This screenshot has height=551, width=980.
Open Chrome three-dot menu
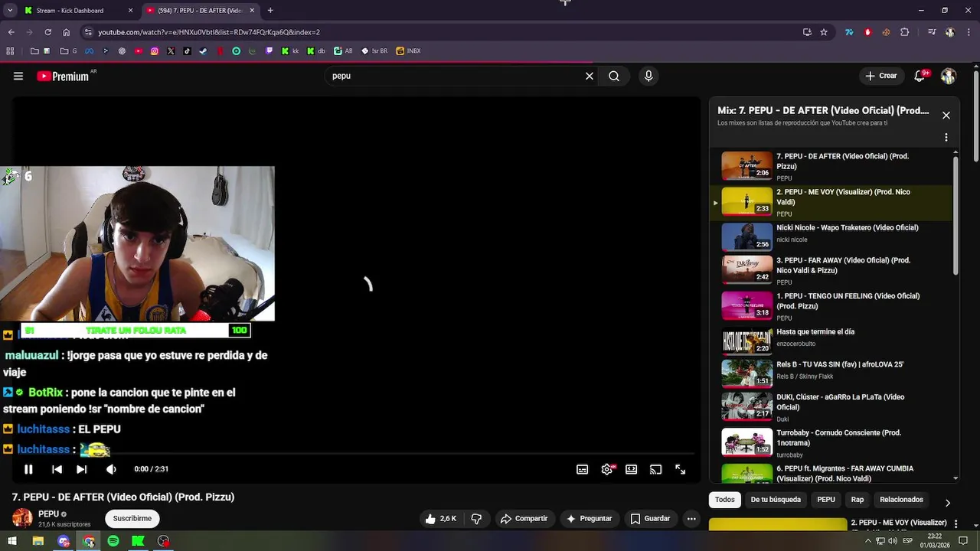coord(969,32)
